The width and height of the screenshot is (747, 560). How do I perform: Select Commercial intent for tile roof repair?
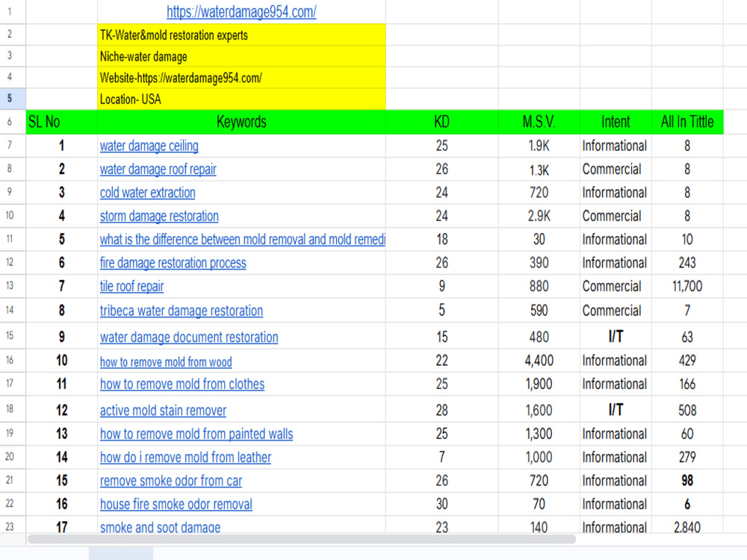(x=616, y=286)
